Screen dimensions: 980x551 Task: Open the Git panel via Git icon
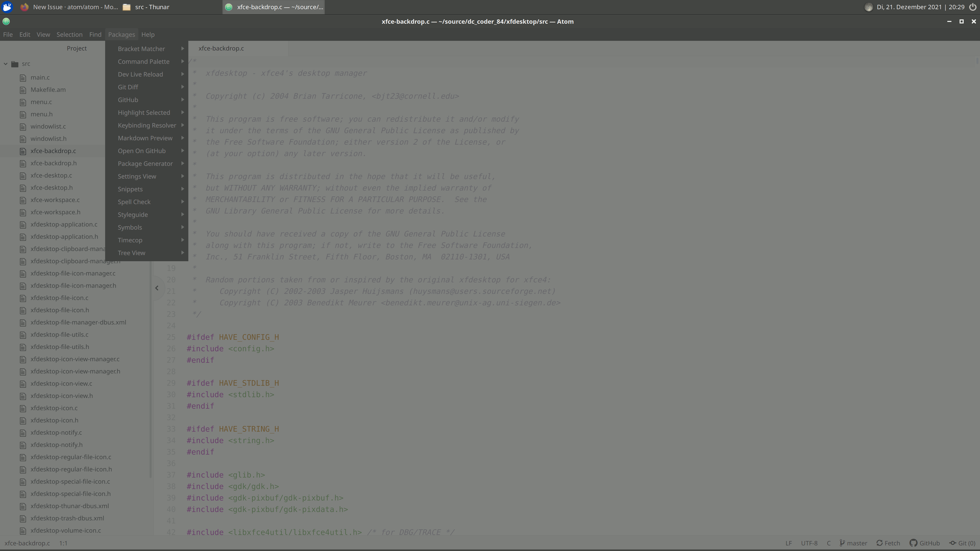[953, 543]
